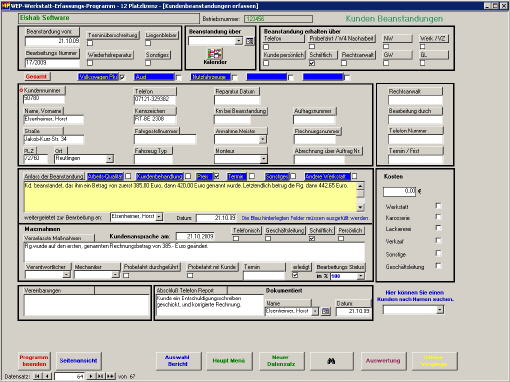This screenshot has width=510, height=382.
Task: Check the Probefahrt durchgeführt checkbox
Action: 126,275
